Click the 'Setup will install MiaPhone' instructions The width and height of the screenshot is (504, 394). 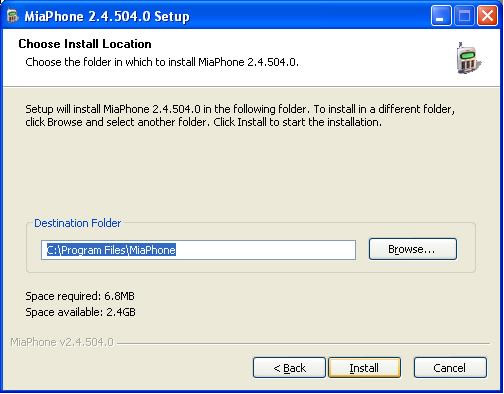240,115
